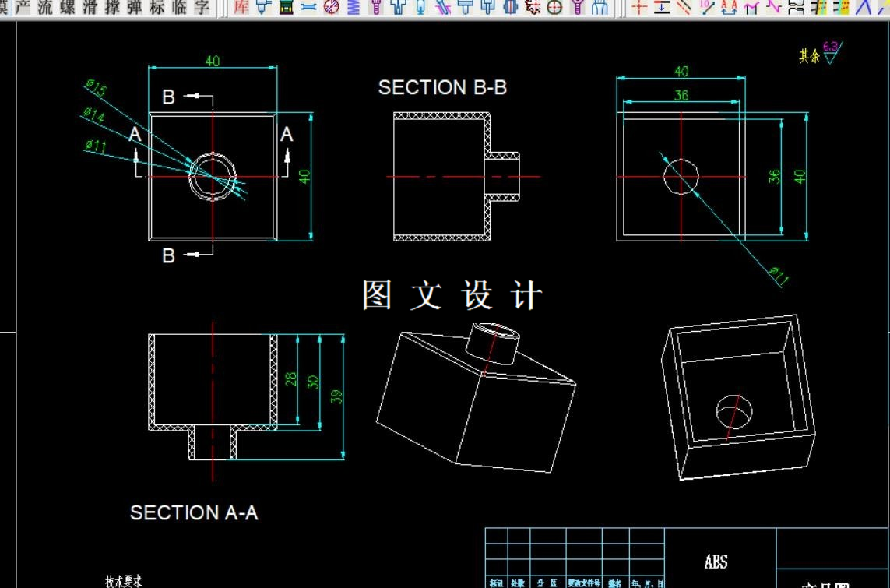
Task: Select the 签名 title block cell
Action: coord(615,583)
